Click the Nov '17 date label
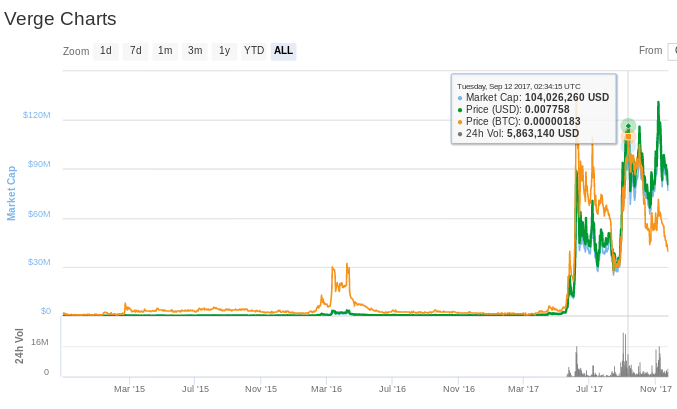 (655, 389)
